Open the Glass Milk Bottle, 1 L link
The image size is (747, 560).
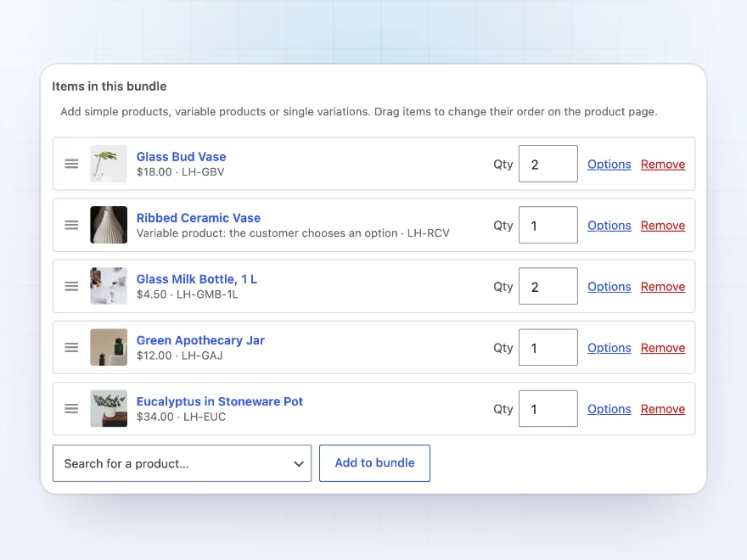[197, 279]
